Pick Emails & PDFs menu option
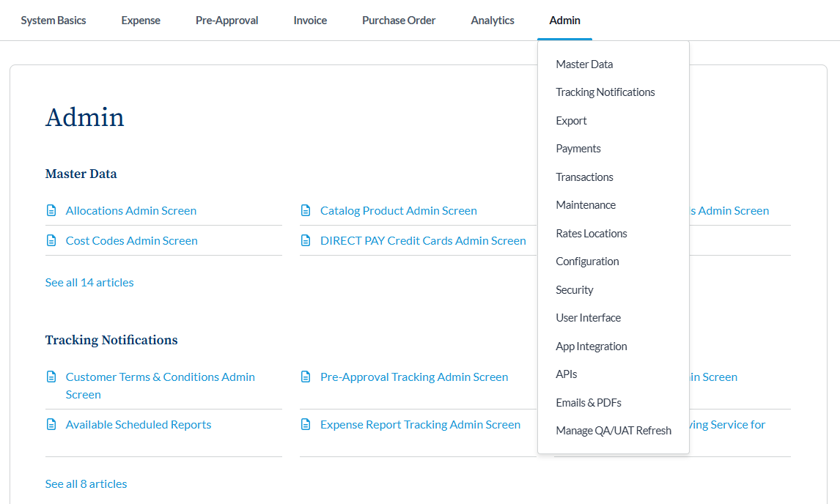 [589, 403]
